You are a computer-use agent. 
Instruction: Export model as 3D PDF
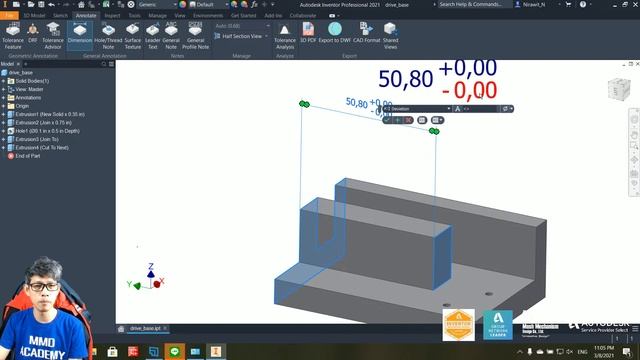(308, 33)
